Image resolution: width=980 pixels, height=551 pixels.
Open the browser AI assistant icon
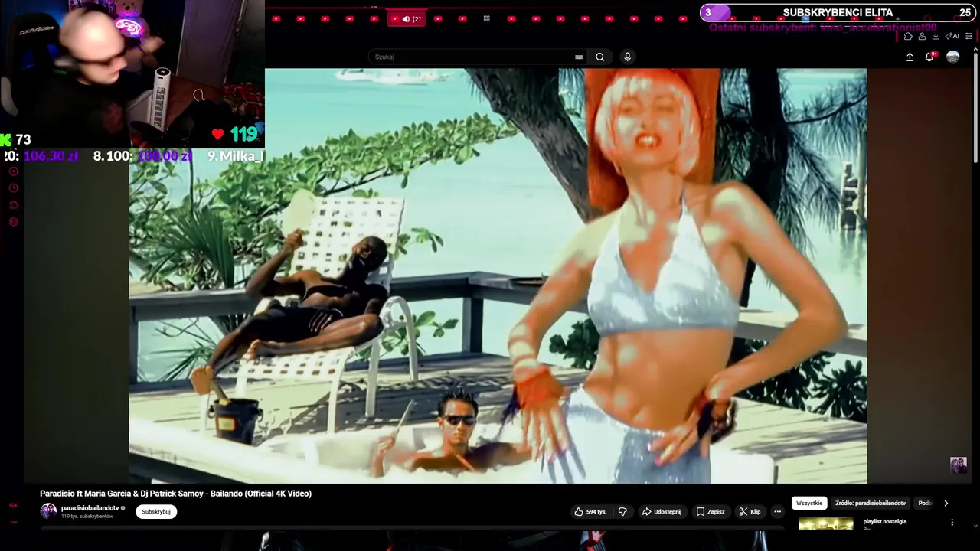tap(952, 36)
